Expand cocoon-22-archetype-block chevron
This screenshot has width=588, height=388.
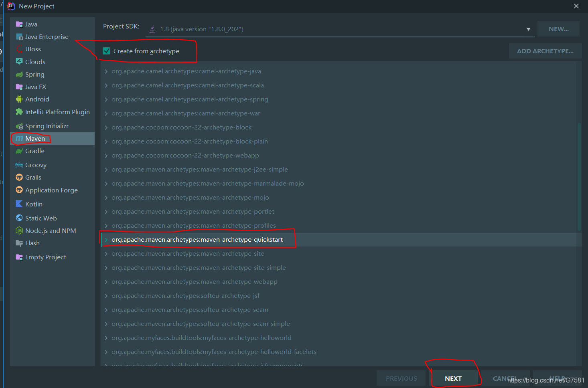point(106,127)
